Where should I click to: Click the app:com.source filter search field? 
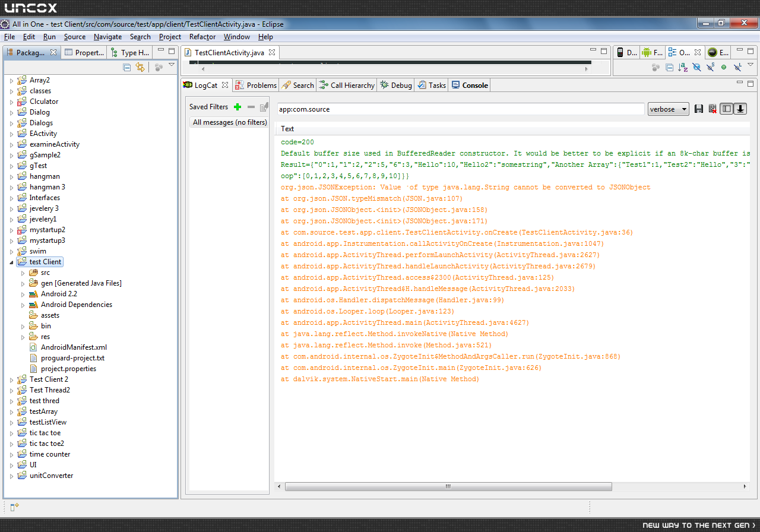[x=460, y=109]
